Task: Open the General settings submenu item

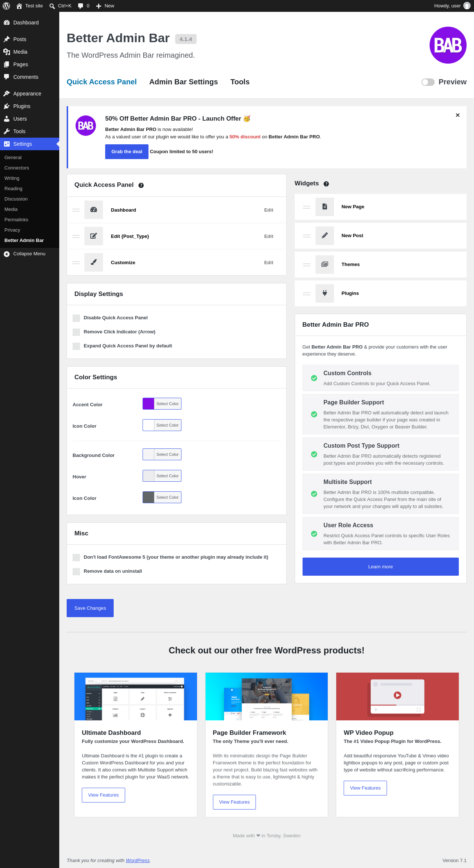Action: pos(30,158)
